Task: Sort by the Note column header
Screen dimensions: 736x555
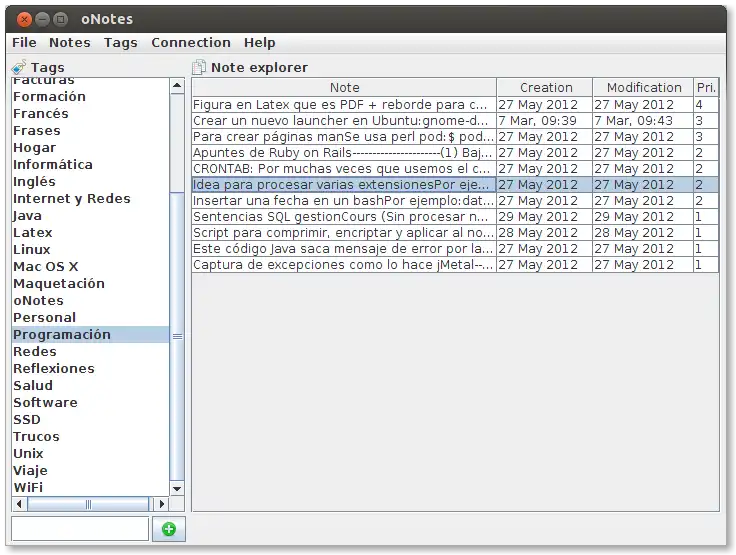Action: tap(344, 87)
